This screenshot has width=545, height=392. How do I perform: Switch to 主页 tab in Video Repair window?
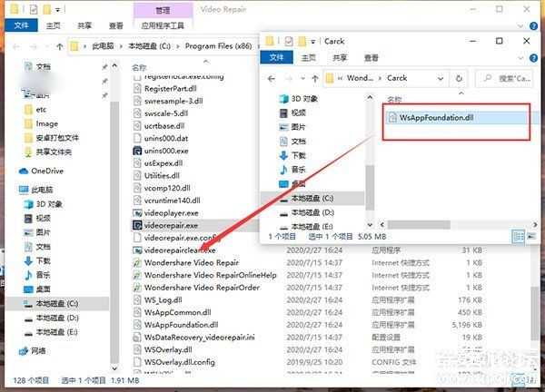click(54, 25)
